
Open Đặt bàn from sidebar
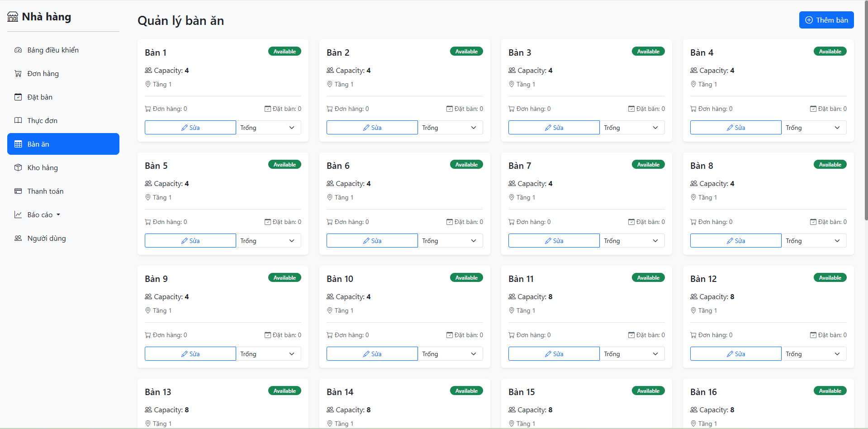[x=63, y=97]
